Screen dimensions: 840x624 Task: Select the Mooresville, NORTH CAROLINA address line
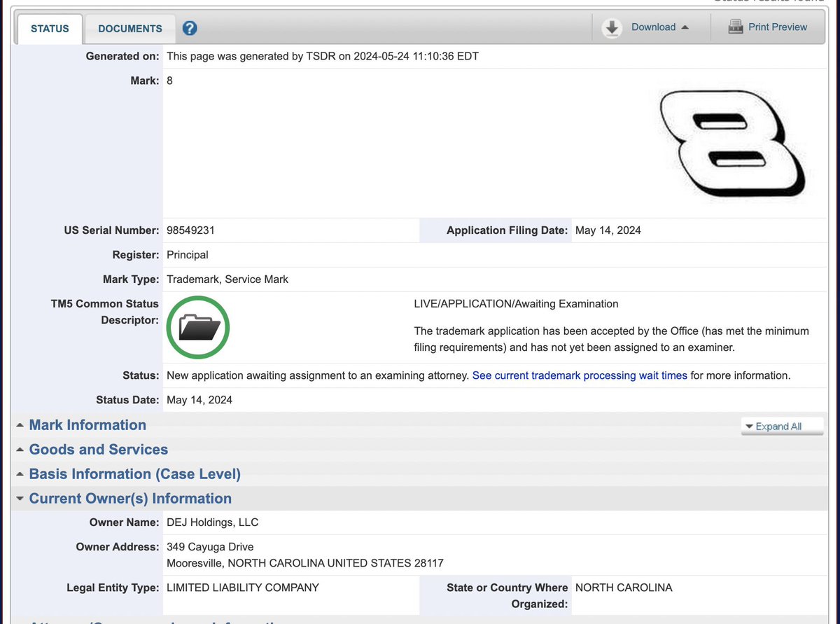[305, 563]
